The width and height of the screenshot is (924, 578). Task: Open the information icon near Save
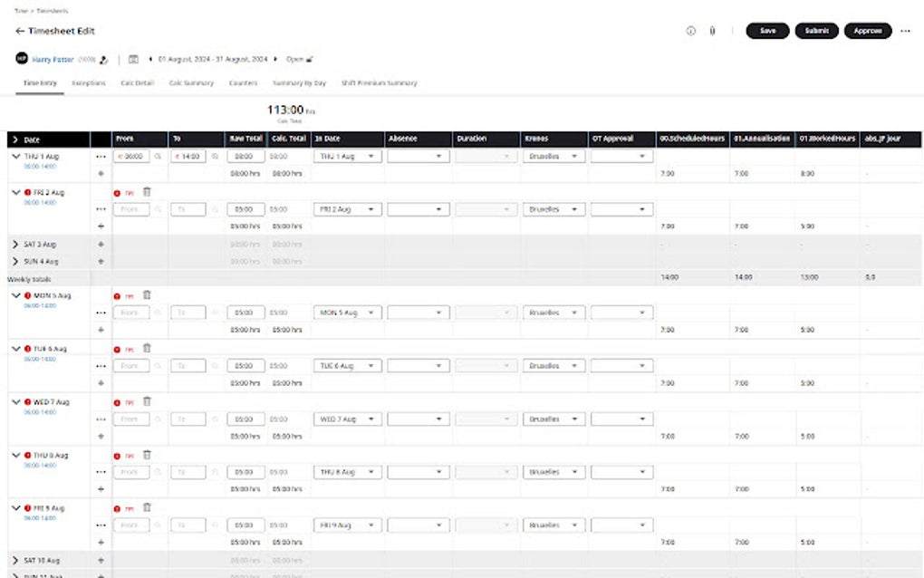(690, 31)
